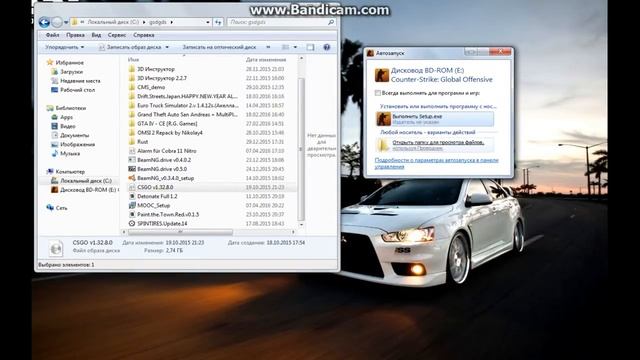Open the Правка menu

76,35
